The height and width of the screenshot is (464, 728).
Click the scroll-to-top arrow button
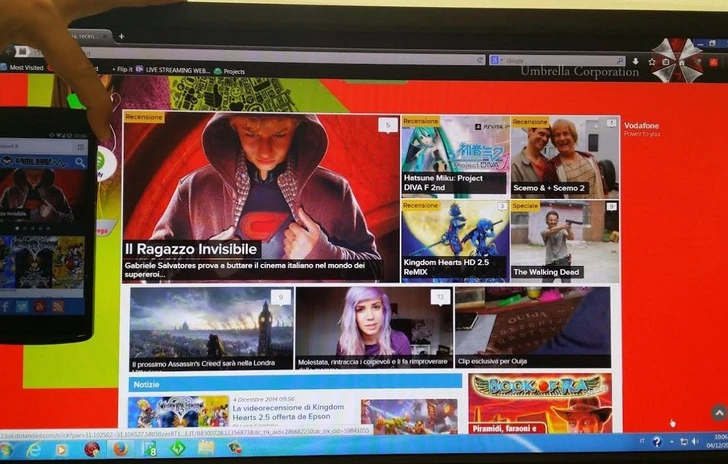click(x=718, y=412)
